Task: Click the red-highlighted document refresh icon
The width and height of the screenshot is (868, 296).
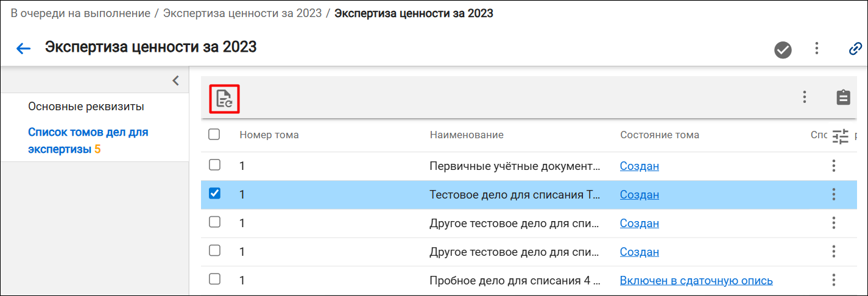Action: pyautogui.click(x=224, y=99)
